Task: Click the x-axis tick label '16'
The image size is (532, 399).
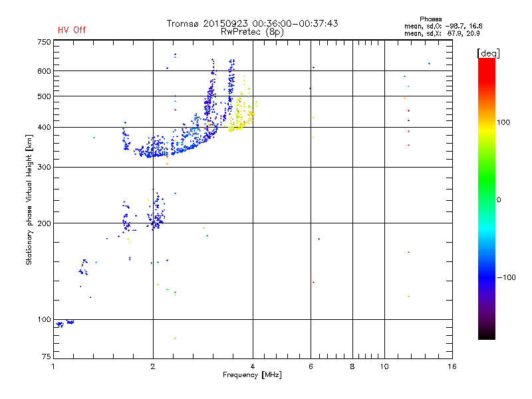Action: tap(452, 366)
